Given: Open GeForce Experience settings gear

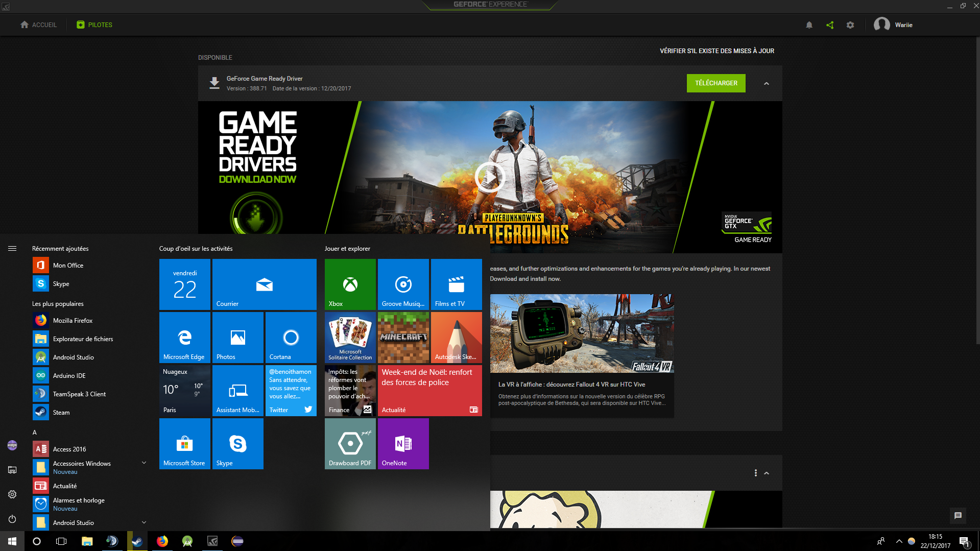Looking at the screenshot, I should tap(850, 25).
